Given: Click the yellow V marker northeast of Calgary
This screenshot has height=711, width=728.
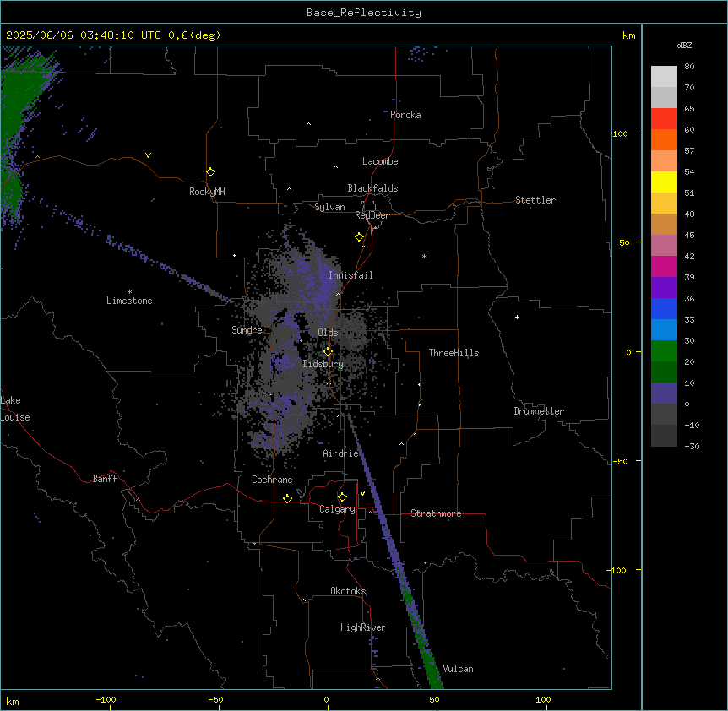Looking at the screenshot, I should [362, 493].
